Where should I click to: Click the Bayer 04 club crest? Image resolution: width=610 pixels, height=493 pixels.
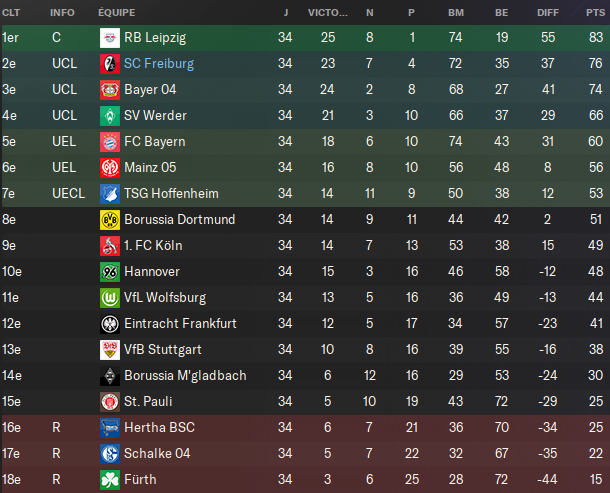coord(108,89)
